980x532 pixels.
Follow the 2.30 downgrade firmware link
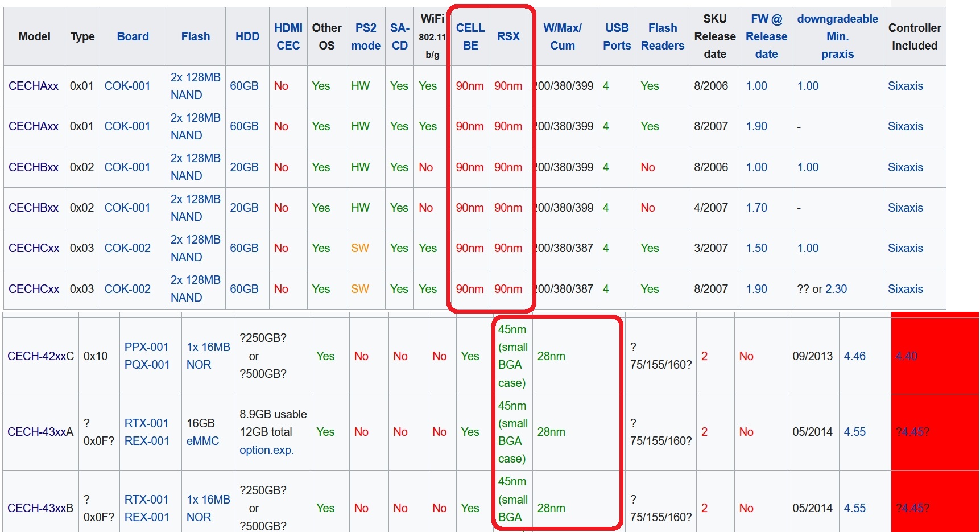(x=836, y=289)
